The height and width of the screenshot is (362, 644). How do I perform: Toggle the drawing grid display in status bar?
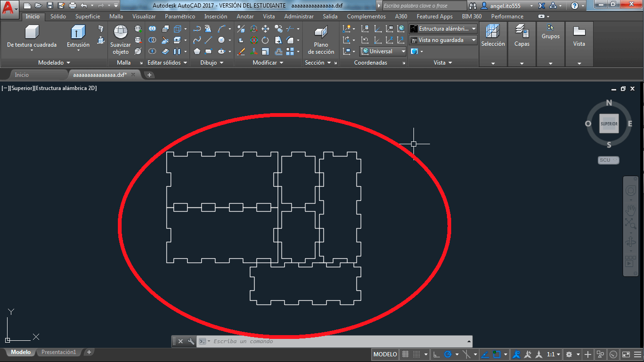pyautogui.click(x=405, y=354)
